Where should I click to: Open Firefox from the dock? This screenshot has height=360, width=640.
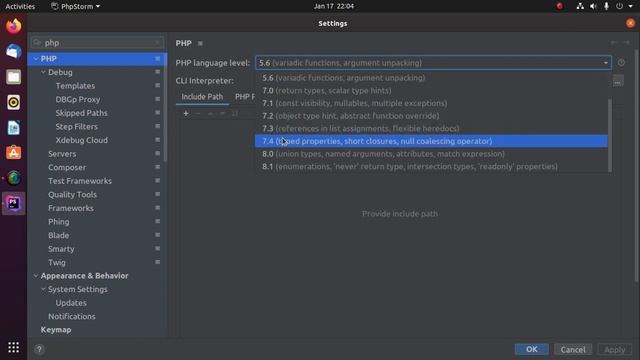13,26
